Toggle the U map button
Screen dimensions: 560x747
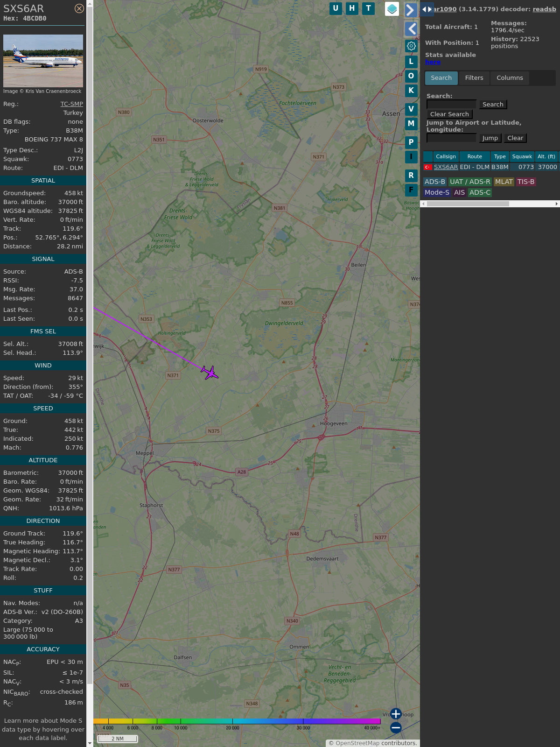tap(336, 8)
